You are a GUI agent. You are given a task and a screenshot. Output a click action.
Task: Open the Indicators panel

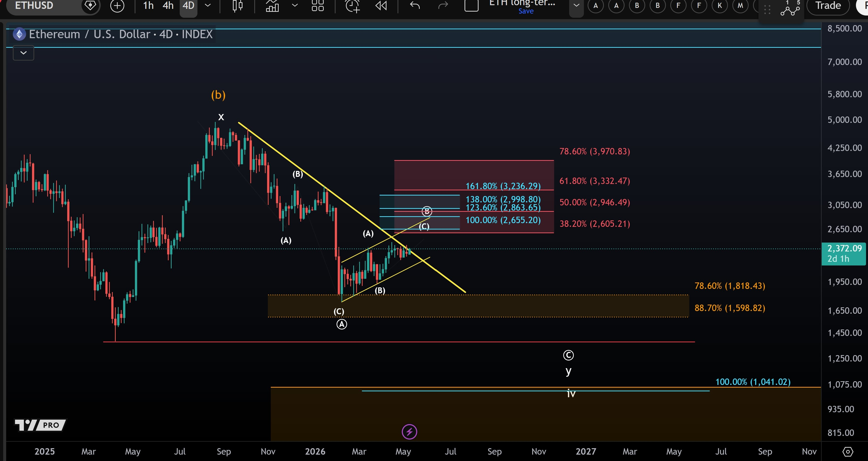tap(272, 6)
